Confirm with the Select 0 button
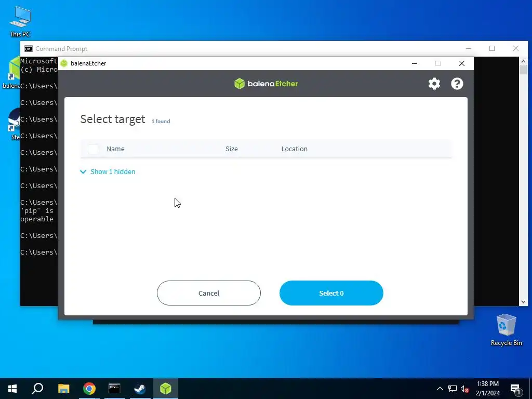This screenshot has height=399, width=532. 331,293
